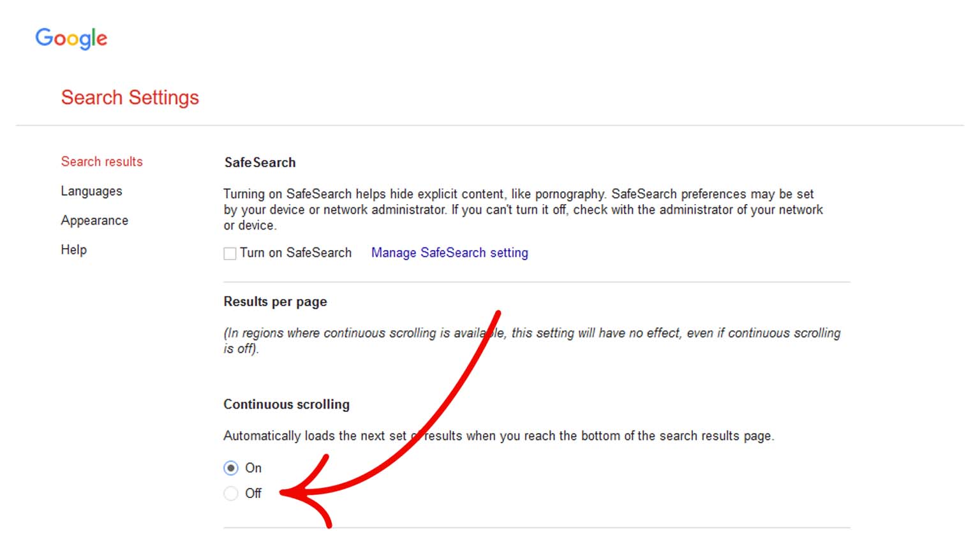Click the Google logo
Image resolution: width=980 pixels, height=551 pixels.
[x=71, y=39]
